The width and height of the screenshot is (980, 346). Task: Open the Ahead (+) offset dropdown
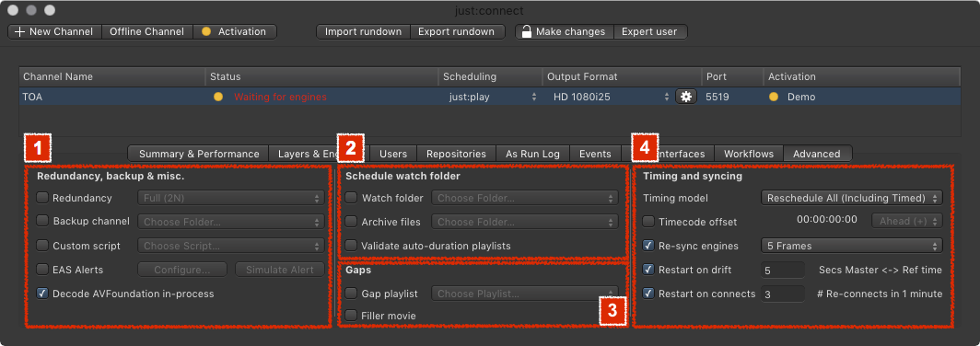907,221
